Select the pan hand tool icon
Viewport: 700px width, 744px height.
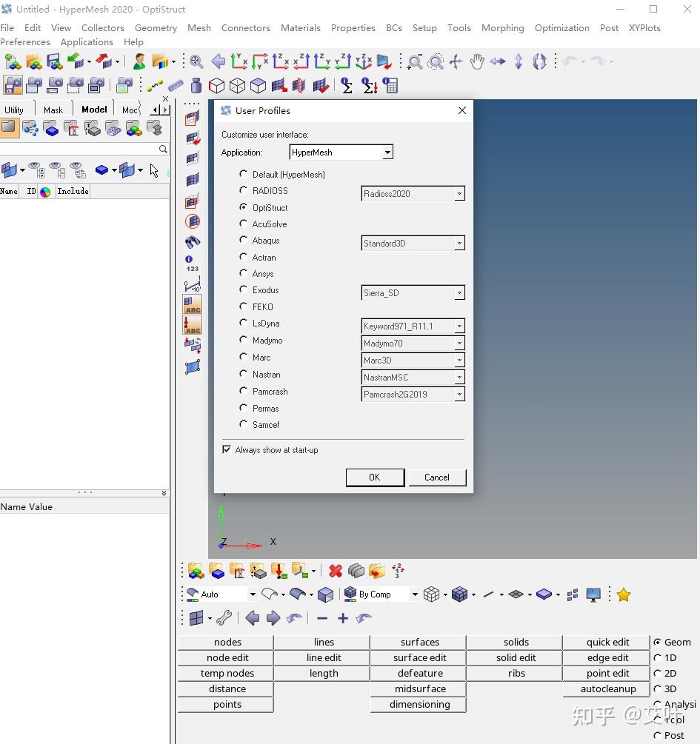point(476,62)
